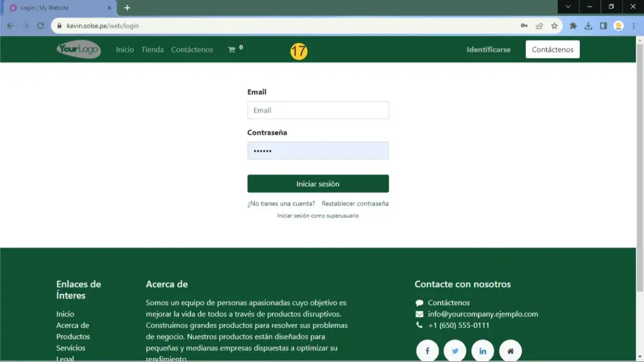
Task: Open the browser extensions puzzle icon
Action: [x=573, y=26]
